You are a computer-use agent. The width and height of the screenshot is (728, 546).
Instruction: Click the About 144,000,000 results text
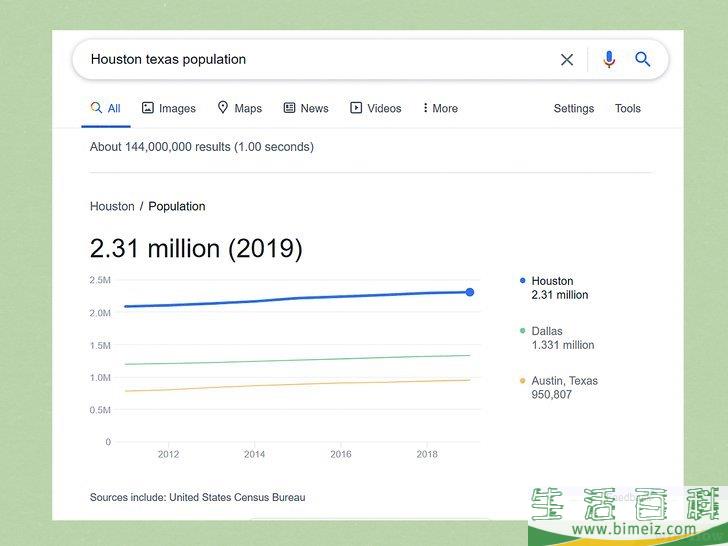202,147
